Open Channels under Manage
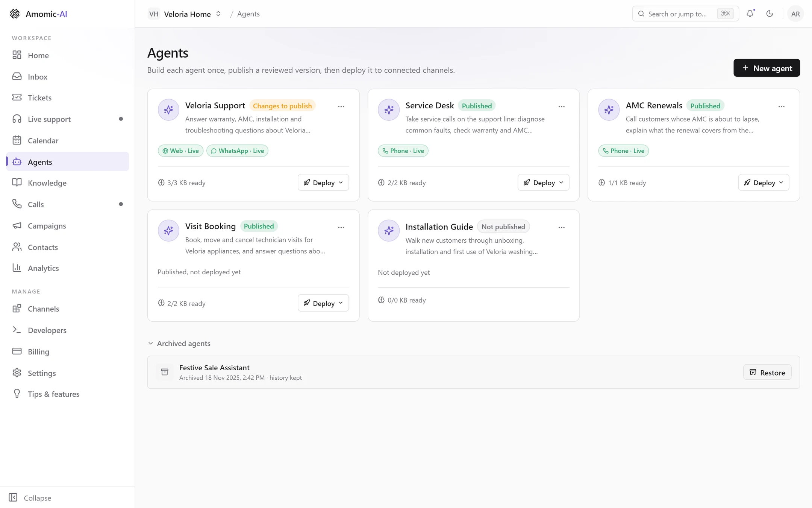812x508 pixels. 68,309
